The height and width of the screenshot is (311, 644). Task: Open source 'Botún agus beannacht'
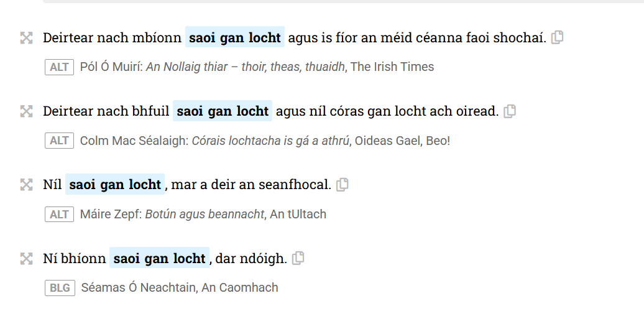coord(205,214)
